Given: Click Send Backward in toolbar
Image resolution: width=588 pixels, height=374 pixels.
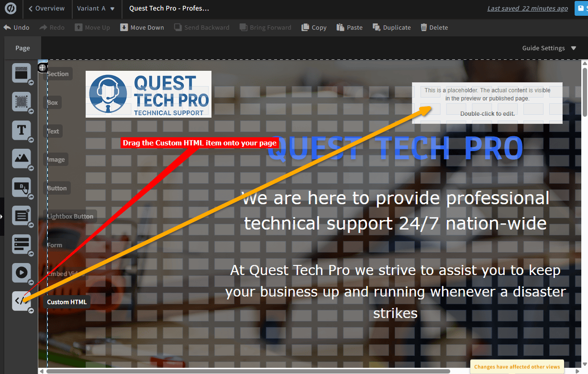Looking at the screenshot, I should [x=202, y=27].
